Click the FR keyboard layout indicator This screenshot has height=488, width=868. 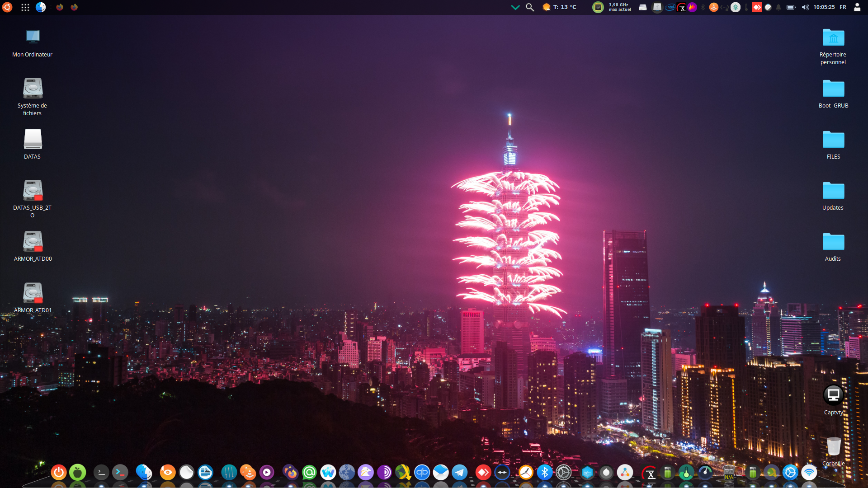click(843, 7)
